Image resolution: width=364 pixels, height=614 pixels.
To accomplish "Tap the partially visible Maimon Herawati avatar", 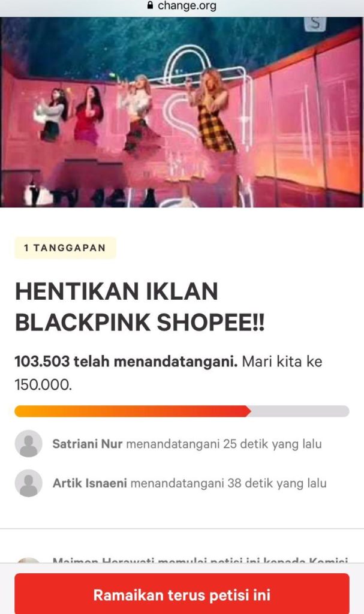I will pos(29,560).
